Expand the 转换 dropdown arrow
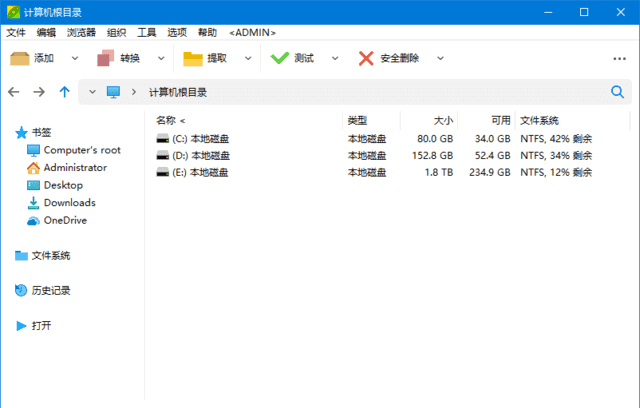Image resolution: width=640 pixels, height=408 pixels. tap(161, 58)
